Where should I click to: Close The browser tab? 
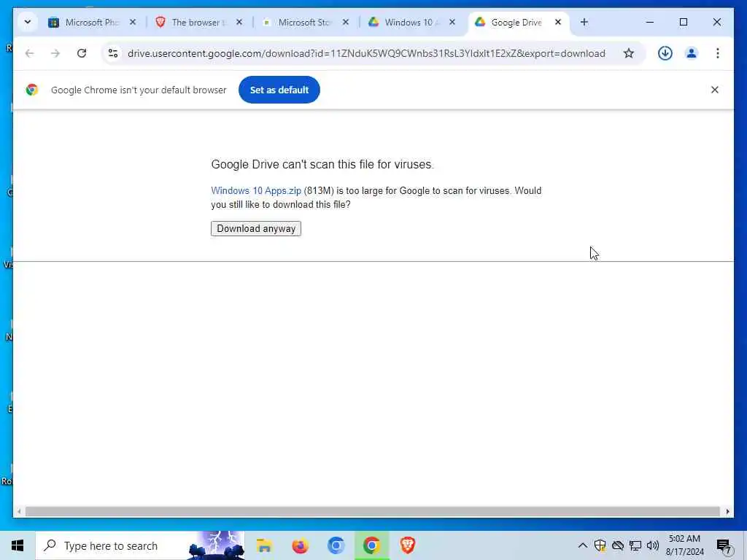pyautogui.click(x=239, y=23)
